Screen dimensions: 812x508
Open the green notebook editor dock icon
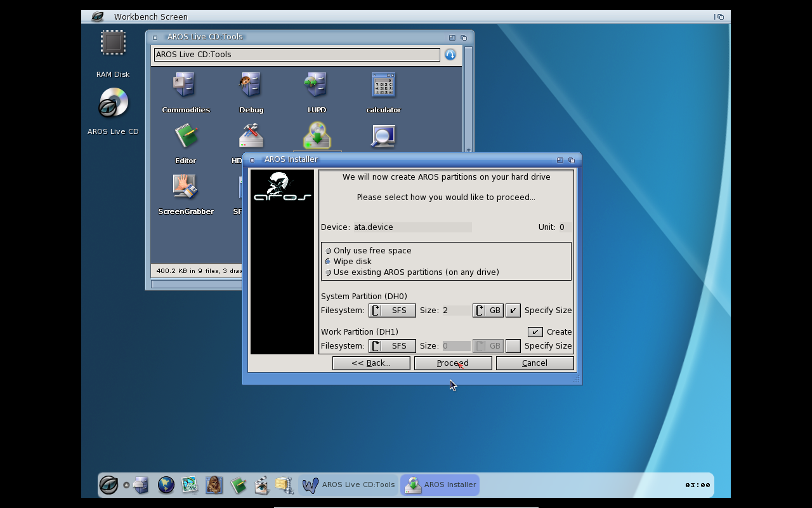tap(238, 485)
